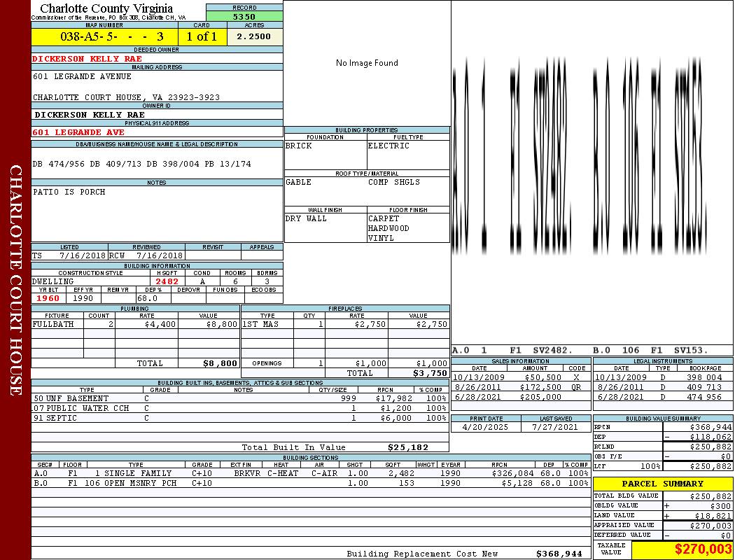
Task: Click the card value 1 of 1
Action: click(x=202, y=36)
